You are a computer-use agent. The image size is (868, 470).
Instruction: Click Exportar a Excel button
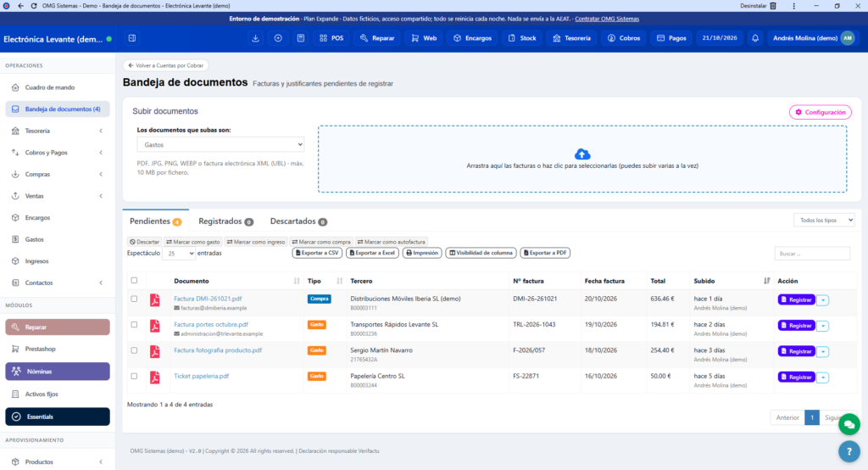pyautogui.click(x=373, y=253)
